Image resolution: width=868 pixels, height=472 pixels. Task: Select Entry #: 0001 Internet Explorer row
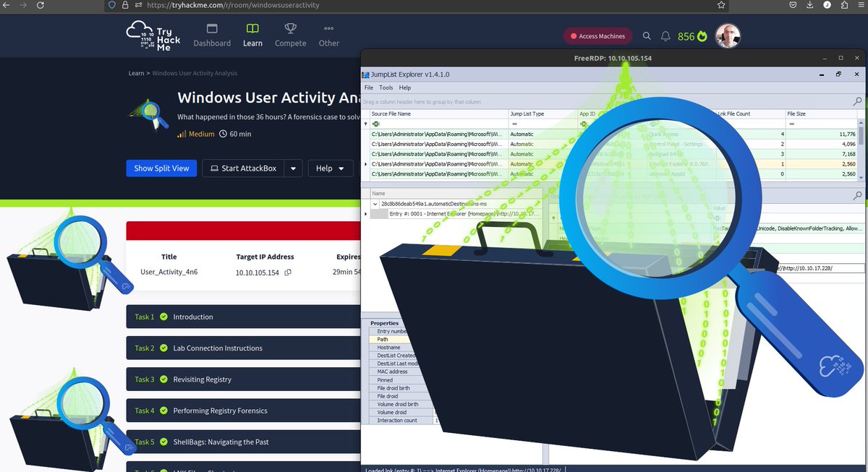pyautogui.click(x=464, y=214)
